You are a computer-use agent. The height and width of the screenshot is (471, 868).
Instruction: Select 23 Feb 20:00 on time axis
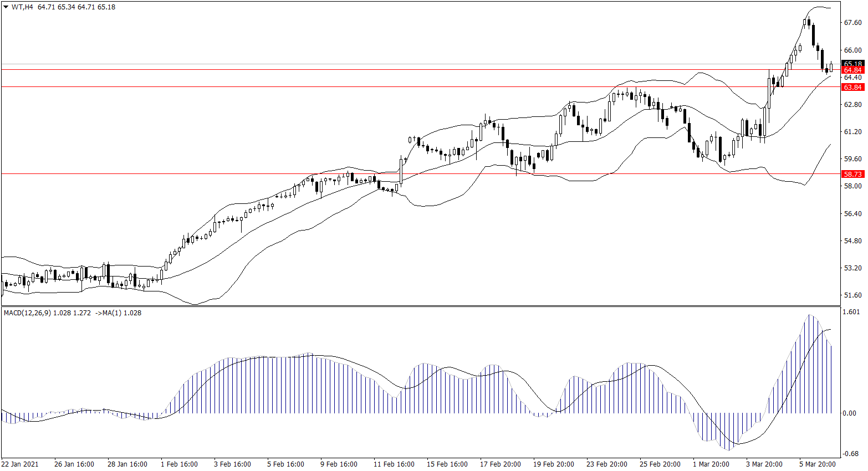click(607, 464)
